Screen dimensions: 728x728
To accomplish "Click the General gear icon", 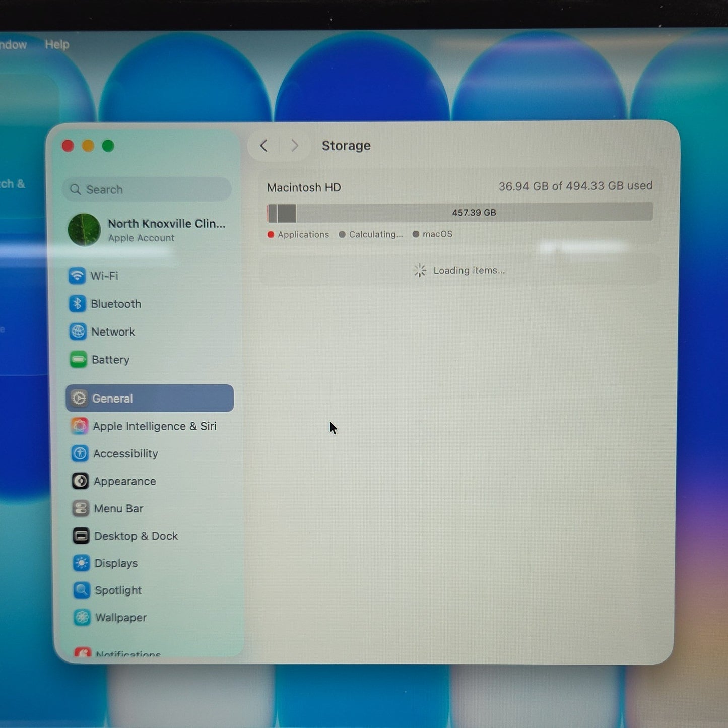I will point(79,399).
